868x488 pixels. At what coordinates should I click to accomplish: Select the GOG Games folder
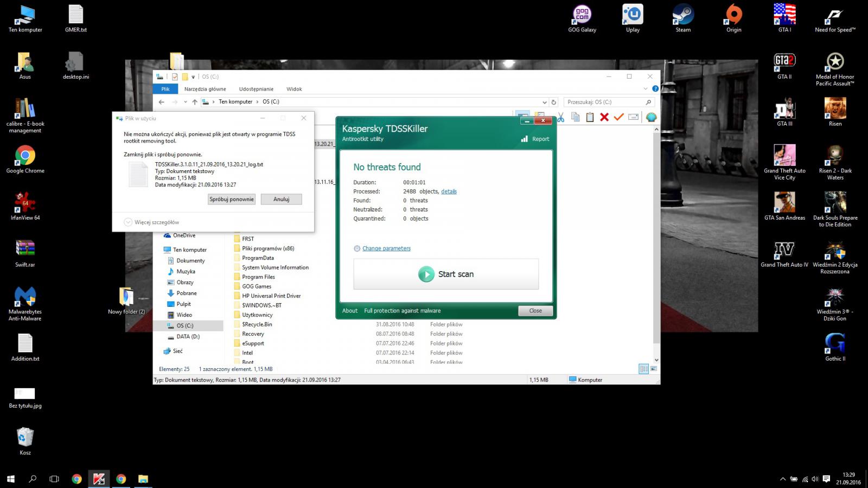[256, 286]
